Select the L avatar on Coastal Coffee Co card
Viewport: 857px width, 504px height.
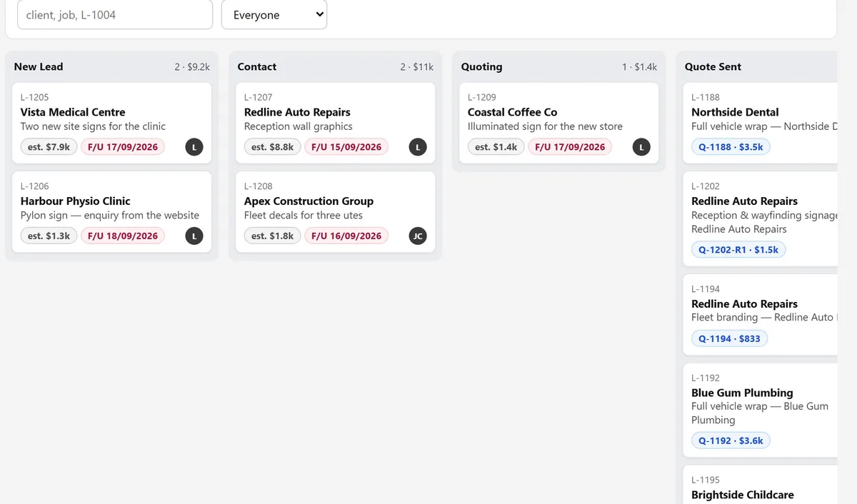click(x=641, y=147)
